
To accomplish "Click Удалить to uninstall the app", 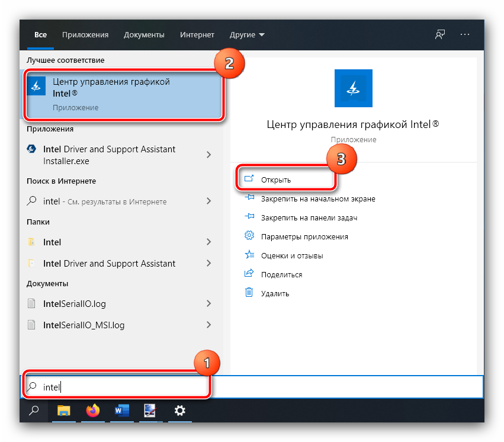I will click(x=275, y=293).
